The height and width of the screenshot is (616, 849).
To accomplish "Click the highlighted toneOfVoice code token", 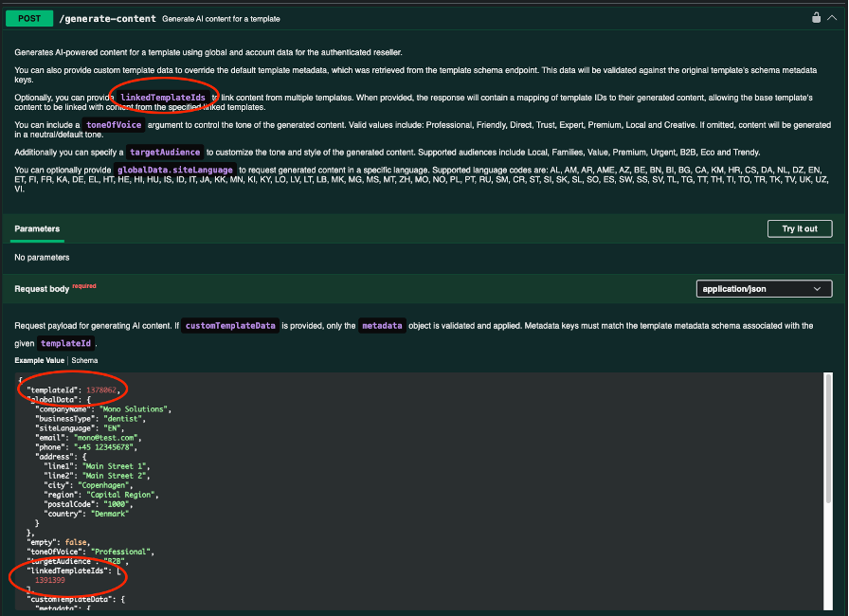I will pyautogui.click(x=116, y=125).
